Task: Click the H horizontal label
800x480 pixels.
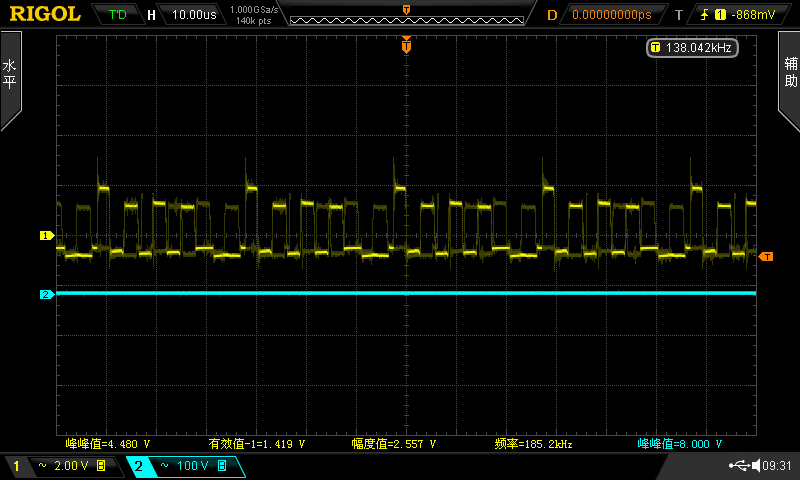Action: 151,15
